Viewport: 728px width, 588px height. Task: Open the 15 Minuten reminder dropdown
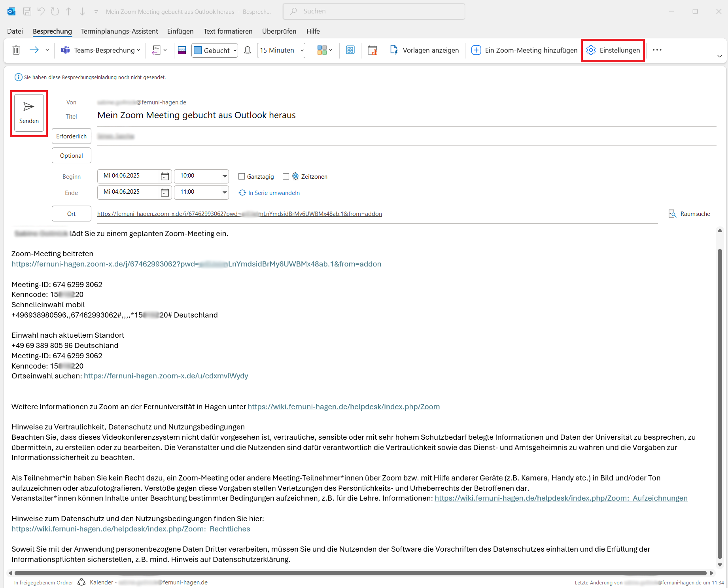(x=281, y=50)
